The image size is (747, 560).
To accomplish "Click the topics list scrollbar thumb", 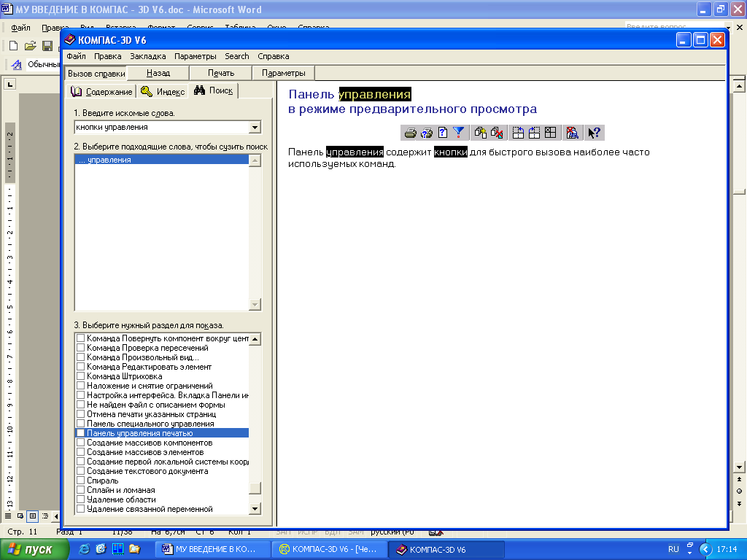I will coord(255,489).
